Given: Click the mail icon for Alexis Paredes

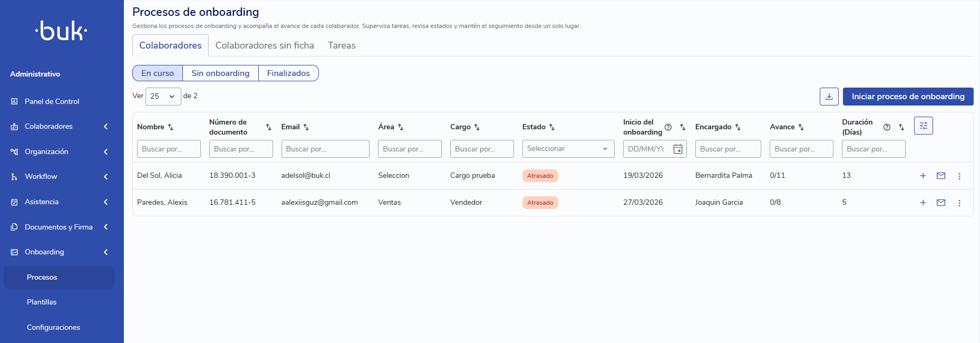Looking at the screenshot, I should [940, 203].
